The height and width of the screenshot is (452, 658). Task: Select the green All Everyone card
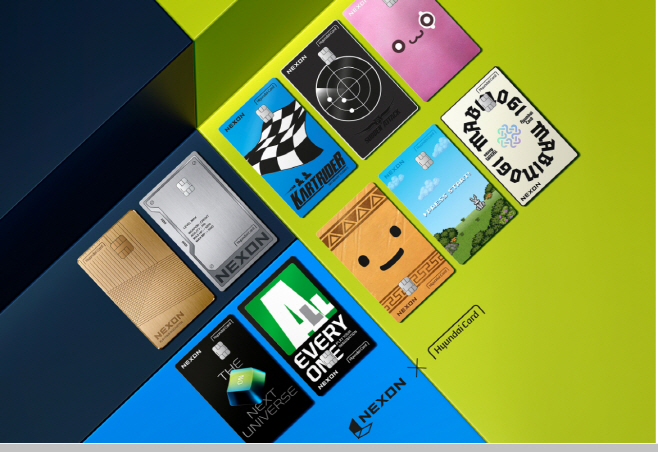307,327
